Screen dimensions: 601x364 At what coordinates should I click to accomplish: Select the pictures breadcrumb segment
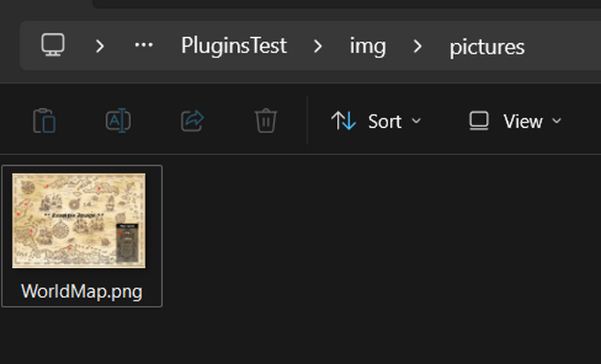tap(487, 46)
